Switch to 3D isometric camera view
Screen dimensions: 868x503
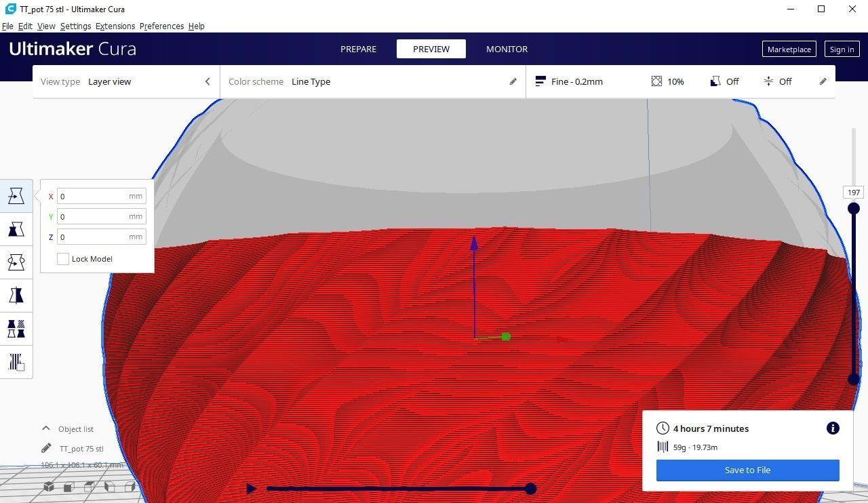click(49, 486)
